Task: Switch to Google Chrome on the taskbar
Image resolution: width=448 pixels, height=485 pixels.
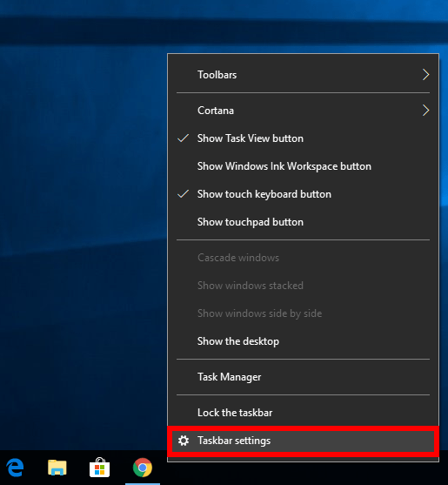Action: click(143, 468)
